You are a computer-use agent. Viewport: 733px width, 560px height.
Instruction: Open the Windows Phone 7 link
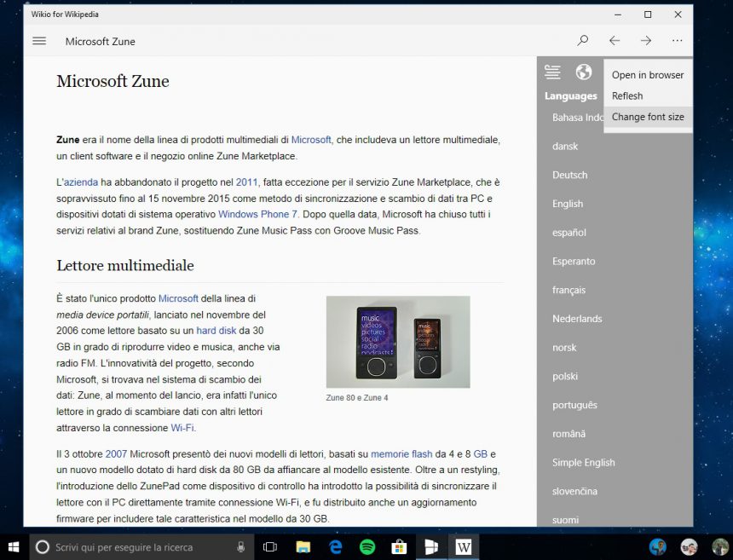(x=257, y=214)
